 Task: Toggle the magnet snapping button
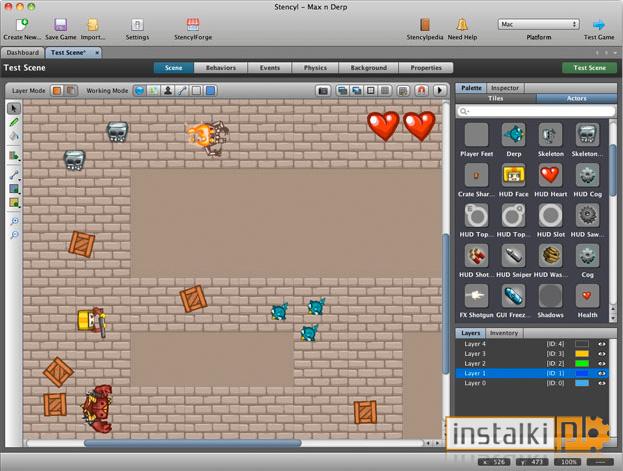tap(422, 91)
